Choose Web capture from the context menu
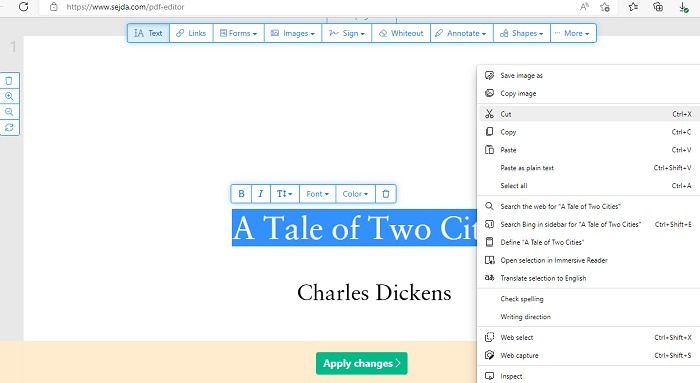Screen dimensions: 700x383 588,355
